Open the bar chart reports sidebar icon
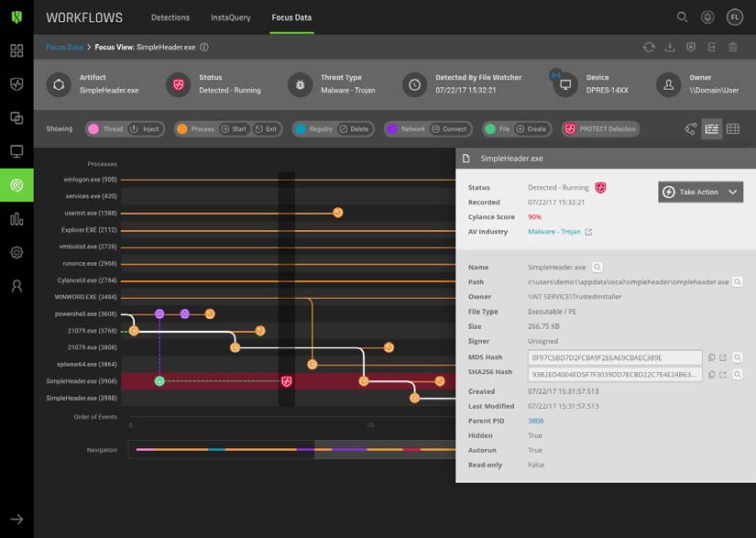The image size is (756, 538). pos(16,219)
